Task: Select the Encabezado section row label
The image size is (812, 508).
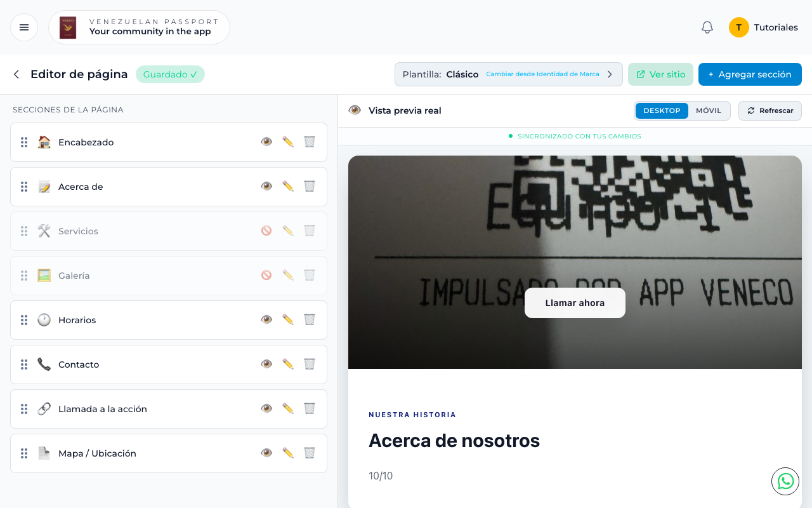Action: click(x=86, y=142)
